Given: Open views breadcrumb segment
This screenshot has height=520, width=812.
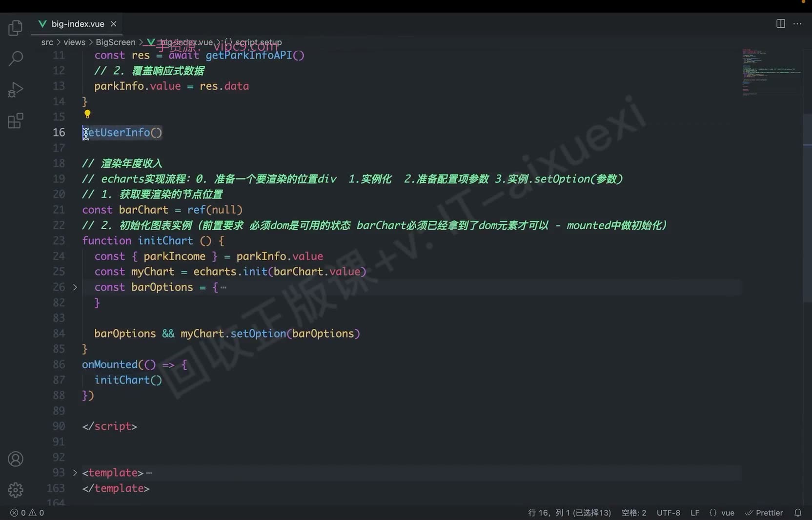Looking at the screenshot, I should tap(74, 42).
